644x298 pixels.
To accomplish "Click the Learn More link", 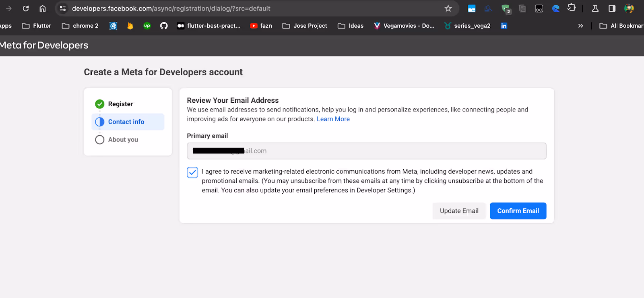I will [333, 119].
